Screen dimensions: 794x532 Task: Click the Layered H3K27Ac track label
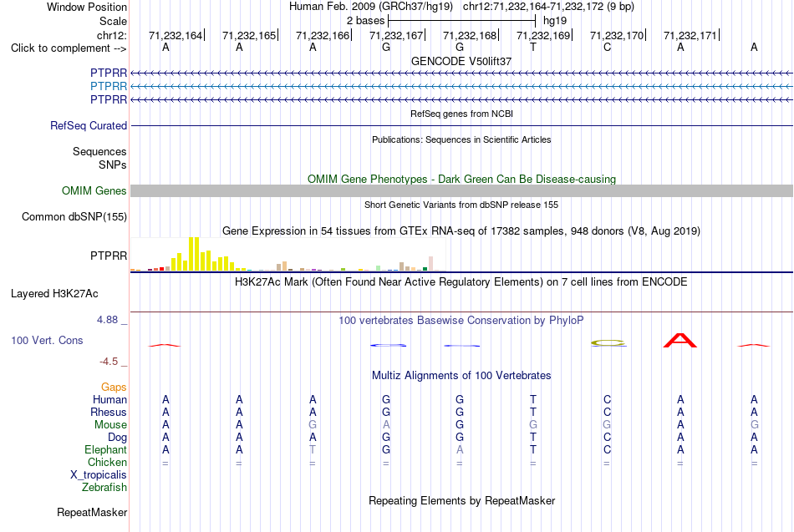pos(54,294)
